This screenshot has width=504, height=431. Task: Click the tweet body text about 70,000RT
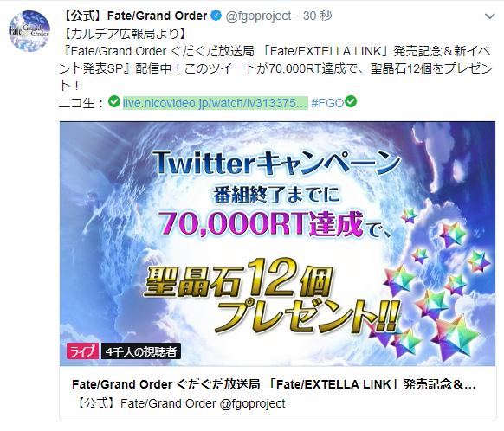coord(275,68)
